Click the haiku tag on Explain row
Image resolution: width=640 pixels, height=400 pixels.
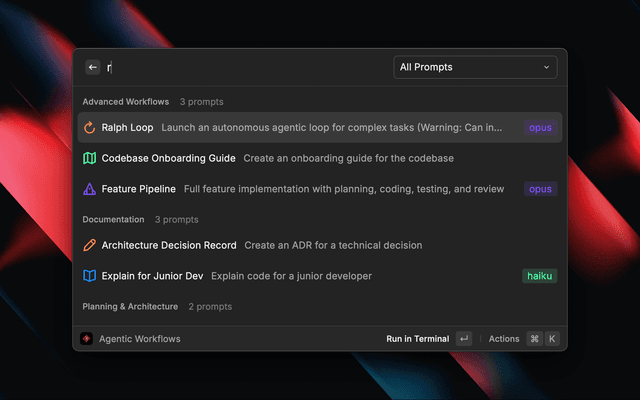[539, 276]
